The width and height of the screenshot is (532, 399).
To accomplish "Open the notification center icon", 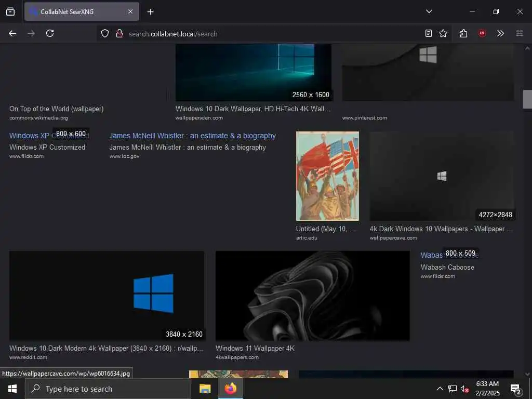I will (x=516, y=389).
